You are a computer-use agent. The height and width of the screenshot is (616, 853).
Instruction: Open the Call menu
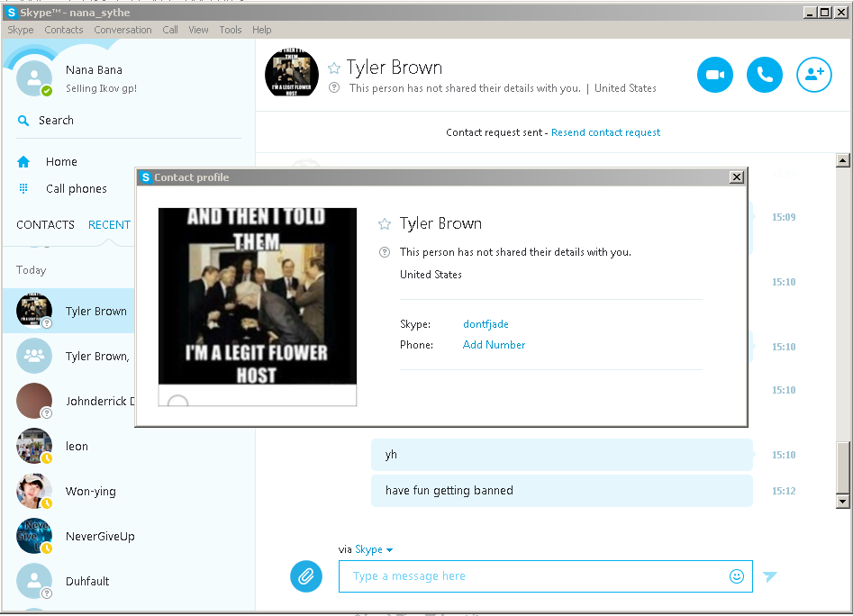(x=170, y=30)
